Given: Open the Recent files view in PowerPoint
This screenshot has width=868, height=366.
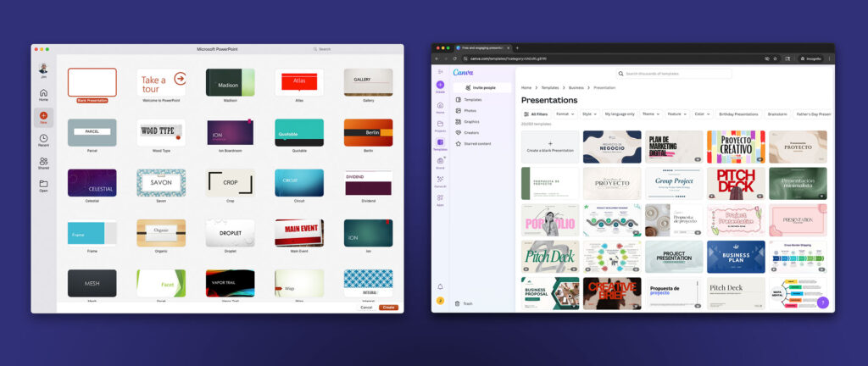Looking at the screenshot, I should 43,140.
